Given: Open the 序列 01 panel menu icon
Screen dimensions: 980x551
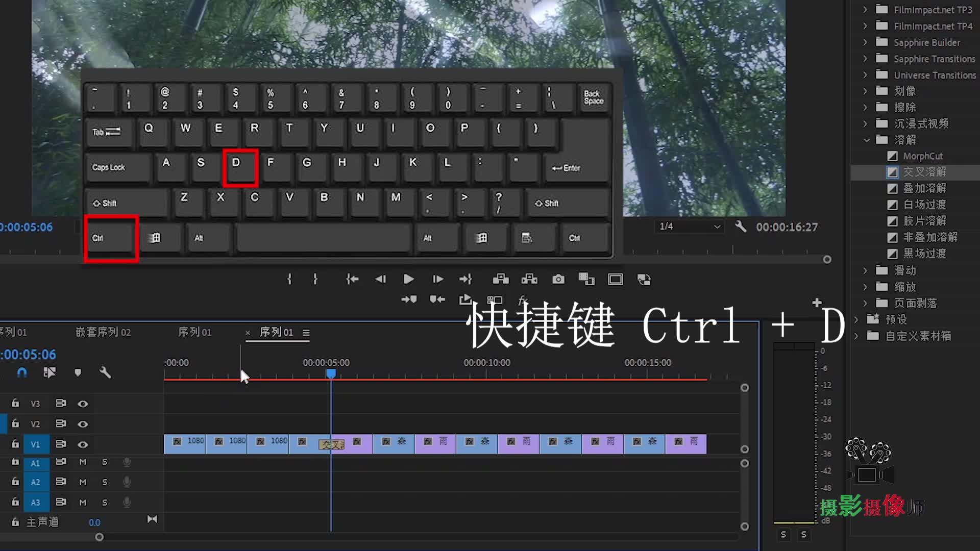Looking at the screenshot, I should tap(306, 333).
